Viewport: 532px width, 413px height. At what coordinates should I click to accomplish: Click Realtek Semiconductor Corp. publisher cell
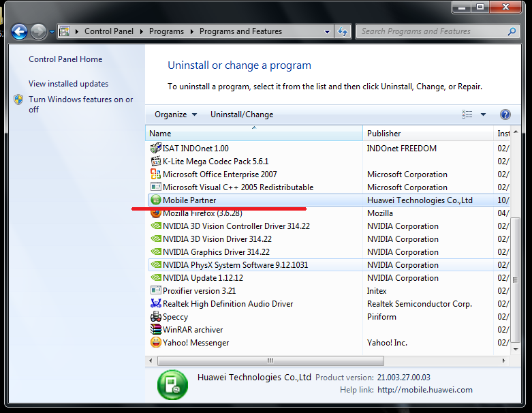[x=420, y=304]
